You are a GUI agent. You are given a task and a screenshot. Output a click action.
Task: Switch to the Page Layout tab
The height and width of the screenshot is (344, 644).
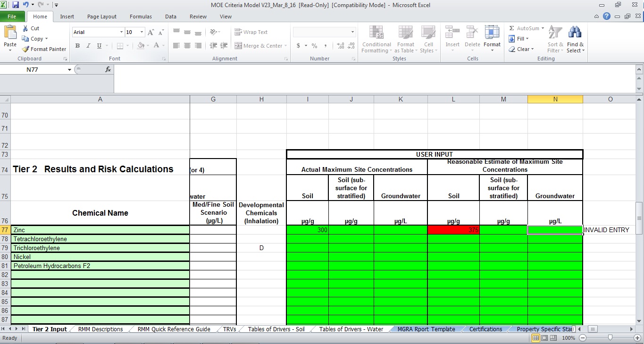pos(102,17)
